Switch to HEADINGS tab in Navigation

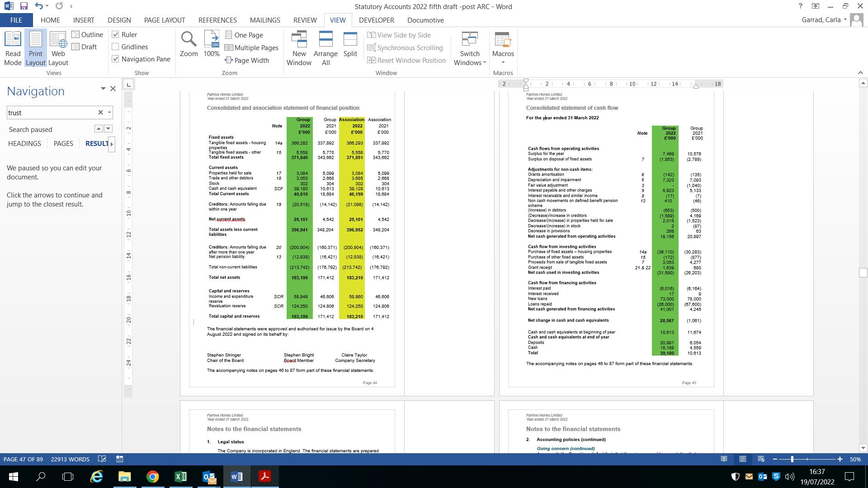pyautogui.click(x=24, y=144)
